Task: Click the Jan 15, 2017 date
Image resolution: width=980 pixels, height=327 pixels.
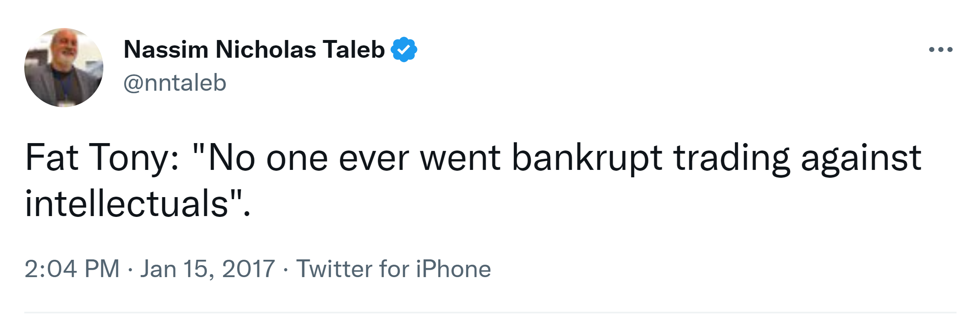Action: (207, 269)
